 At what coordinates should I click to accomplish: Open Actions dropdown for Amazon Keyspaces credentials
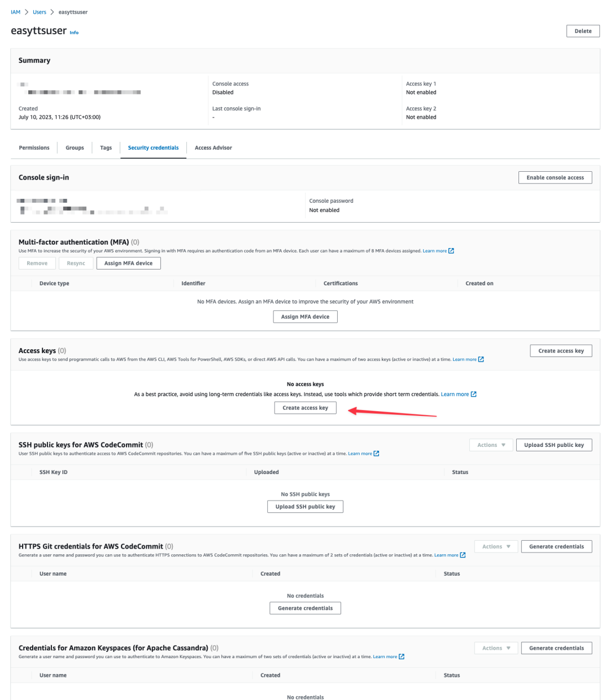(x=496, y=648)
